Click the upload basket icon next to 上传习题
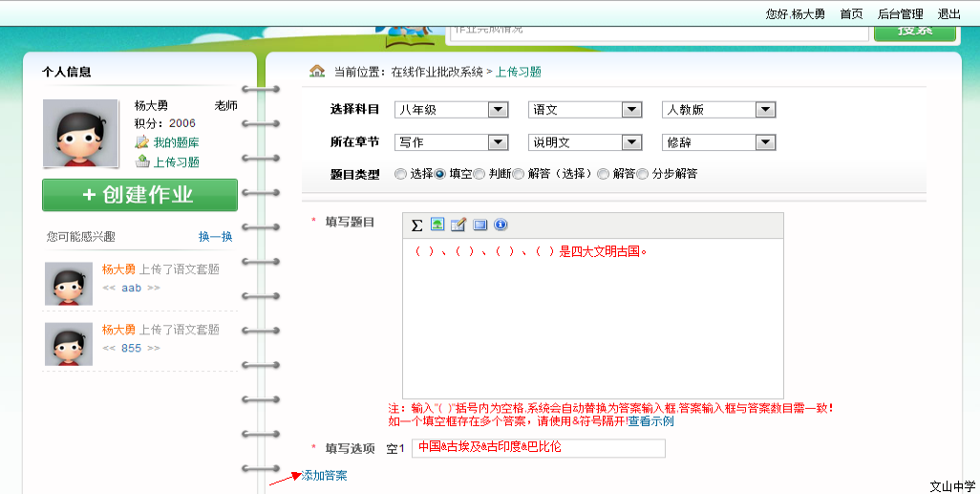The image size is (980, 494). [142, 161]
